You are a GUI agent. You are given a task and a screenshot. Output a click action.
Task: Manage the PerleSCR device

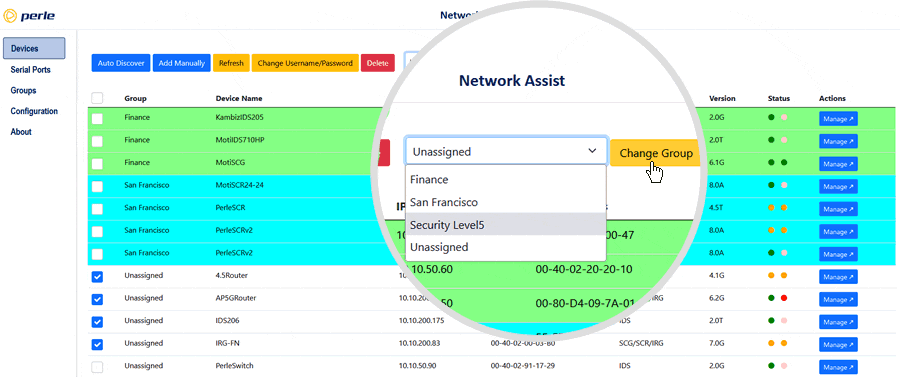click(x=838, y=209)
